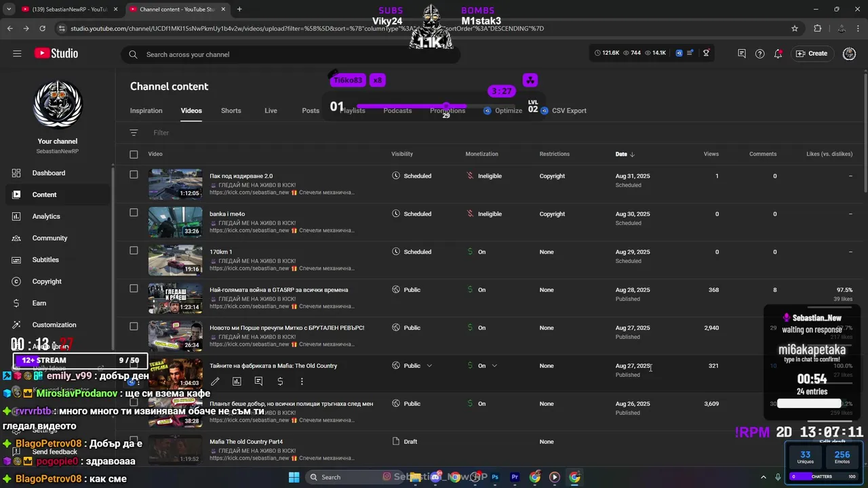868x488 pixels.
Task: Reload the page with browser refresh icon
Action: coord(42,28)
